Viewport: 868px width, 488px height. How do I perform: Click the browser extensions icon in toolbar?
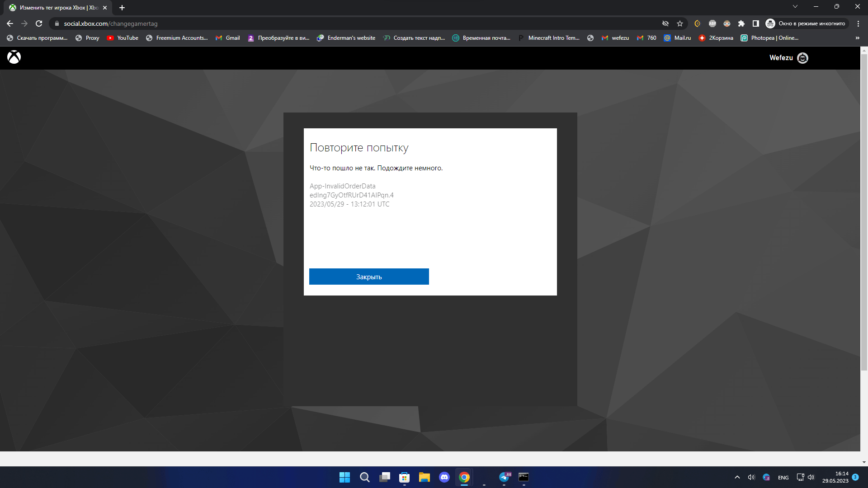741,23
